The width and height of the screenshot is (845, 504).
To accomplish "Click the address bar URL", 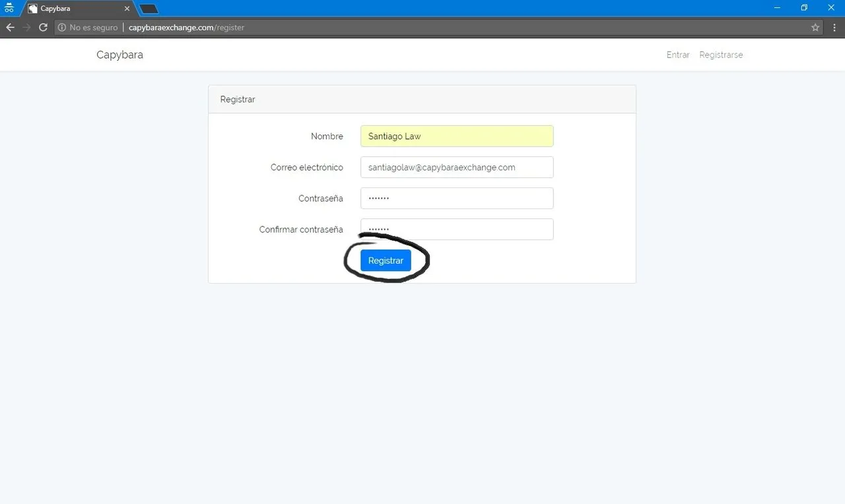I will tap(186, 28).
